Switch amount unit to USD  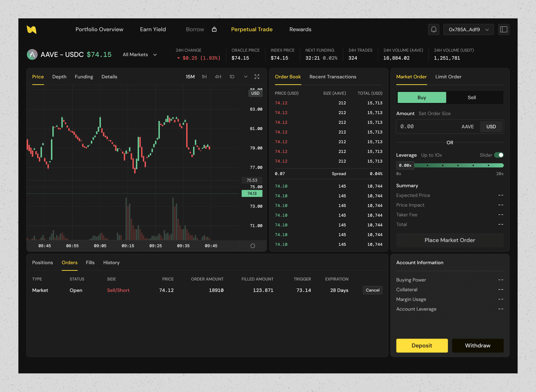(491, 127)
